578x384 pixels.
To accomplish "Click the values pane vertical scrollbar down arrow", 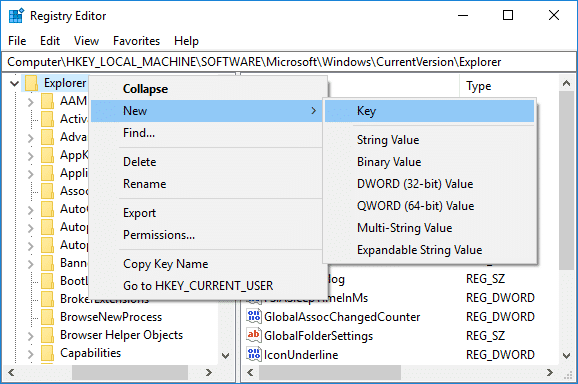I will [x=567, y=355].
